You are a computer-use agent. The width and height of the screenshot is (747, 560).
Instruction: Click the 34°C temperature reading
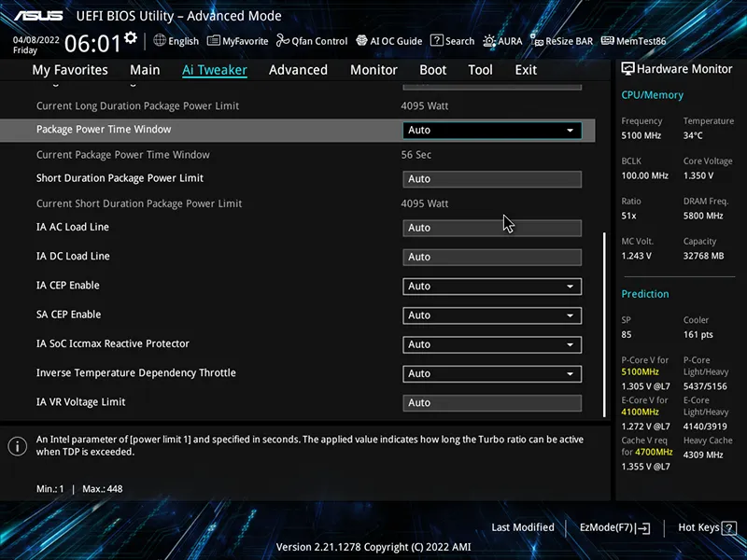point(693,135)
